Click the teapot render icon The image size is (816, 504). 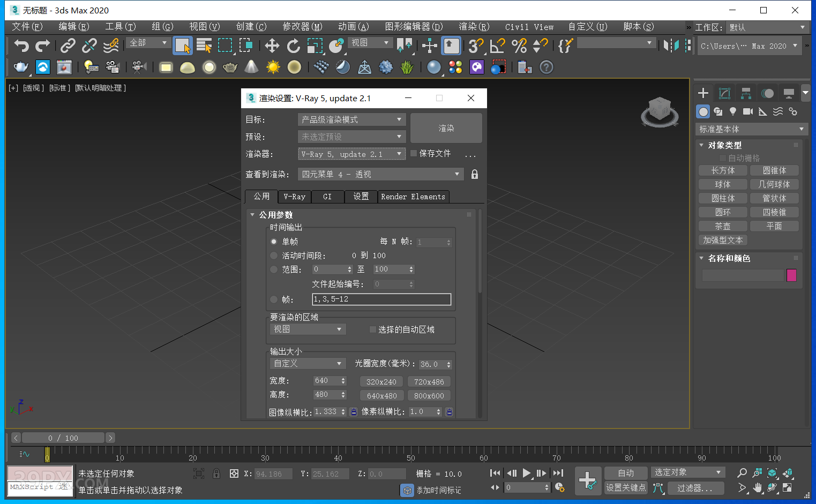pos(21,67)
